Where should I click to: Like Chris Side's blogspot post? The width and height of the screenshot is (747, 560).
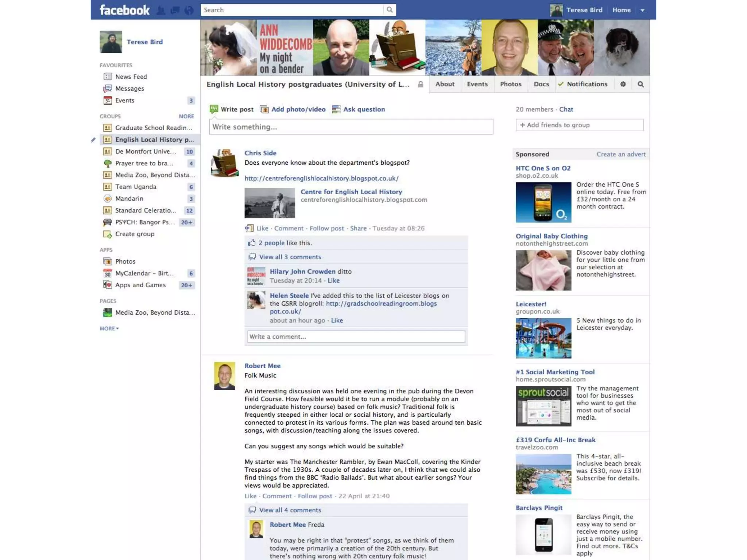pos(262,228)
